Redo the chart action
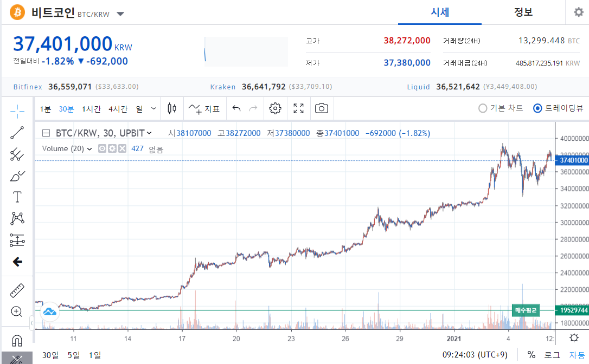The width and height of the screenshot is (589, 364). [x=253, y=108]
